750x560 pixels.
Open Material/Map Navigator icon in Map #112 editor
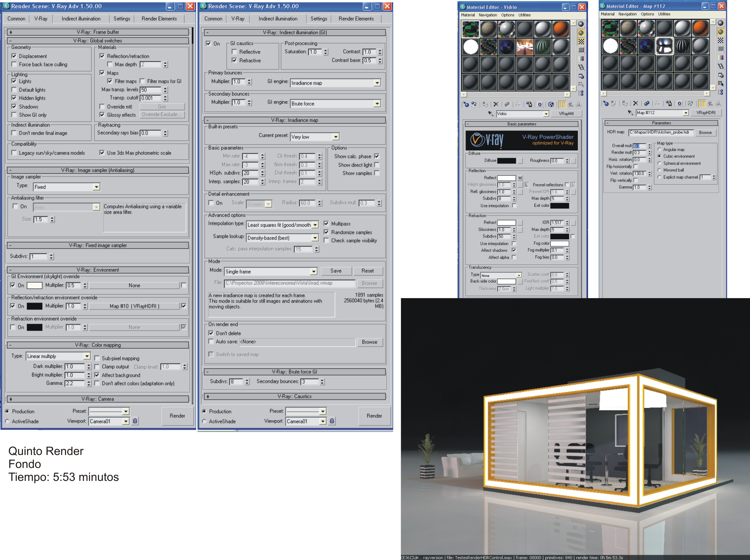click(721, 92)
